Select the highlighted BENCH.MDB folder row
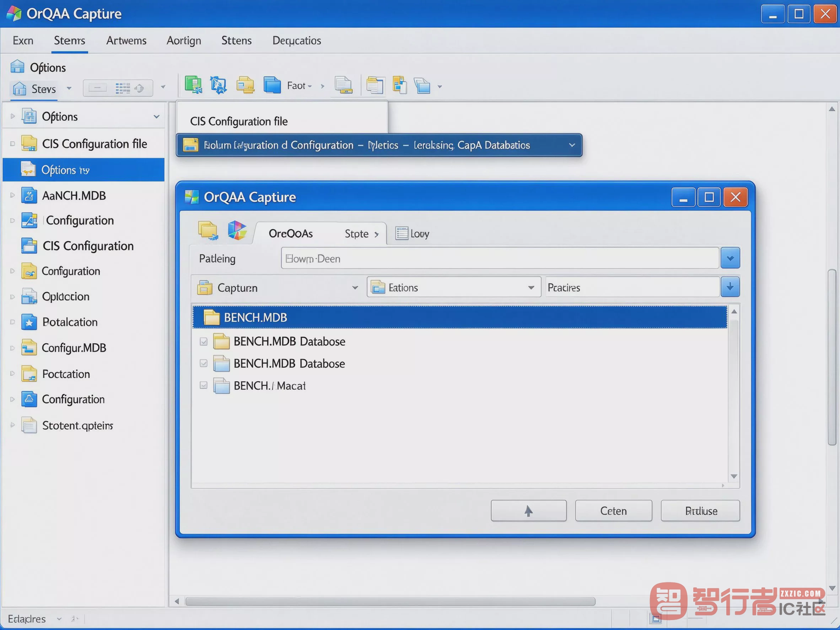 pyautogui.click(x=460, y=317)
